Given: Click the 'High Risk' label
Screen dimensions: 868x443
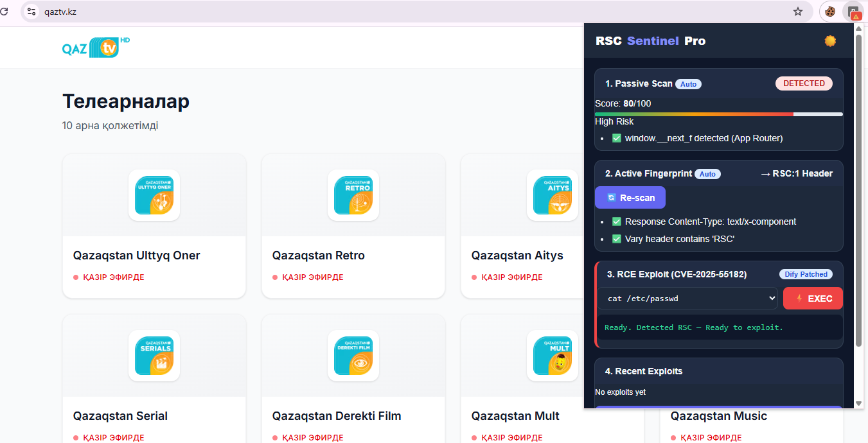Looking at the screenshot, I should [614, 121].
